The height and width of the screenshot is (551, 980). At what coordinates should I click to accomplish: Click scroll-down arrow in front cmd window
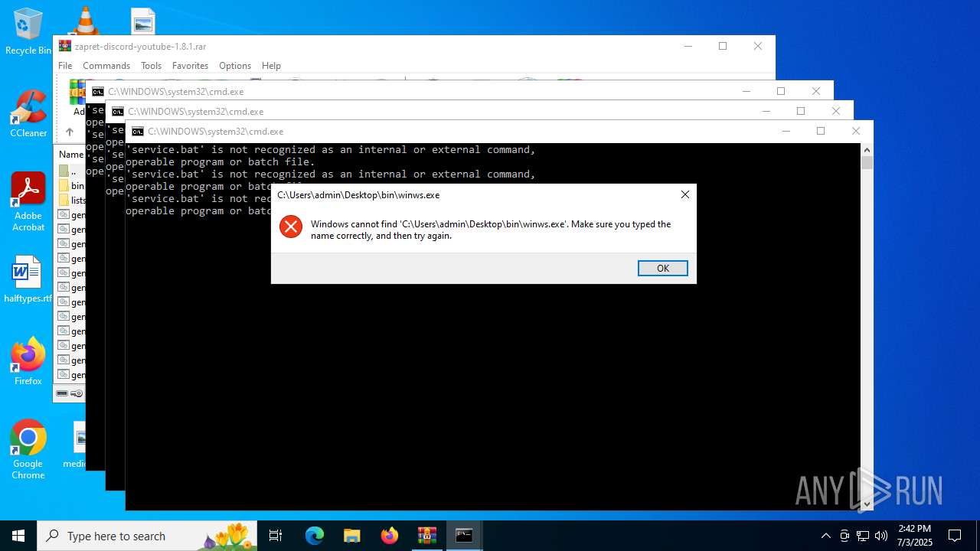point(867,504)
